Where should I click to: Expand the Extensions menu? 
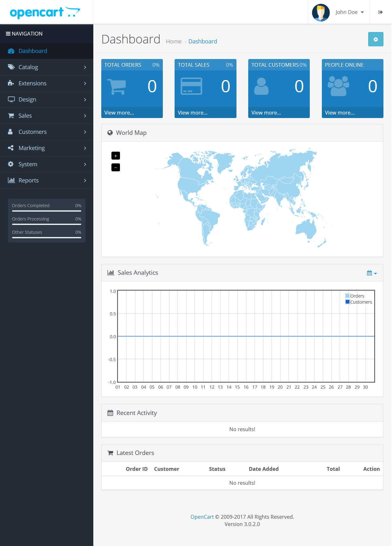[47, 83]
